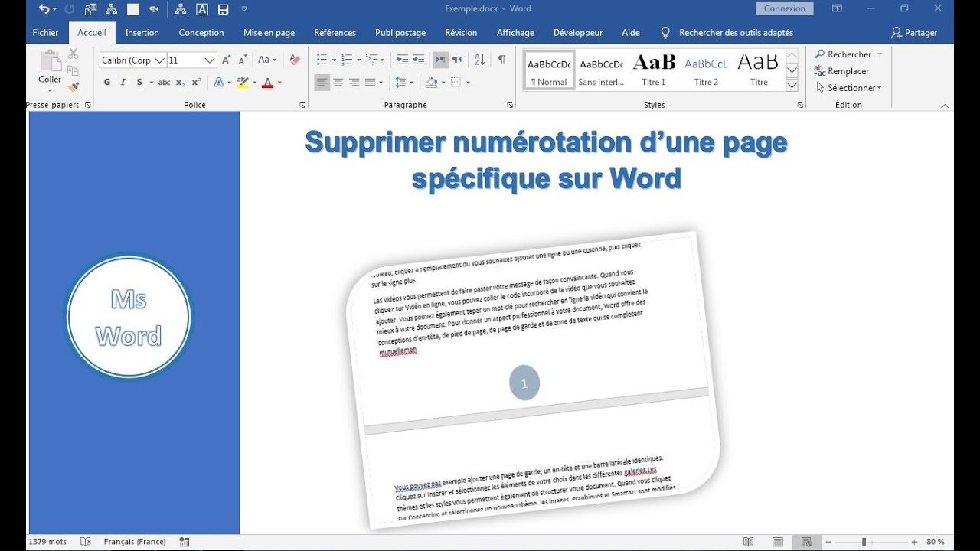Click the Coller paste clipboard icon
Viewport: 980px width, 551px height.
[51, 60]
